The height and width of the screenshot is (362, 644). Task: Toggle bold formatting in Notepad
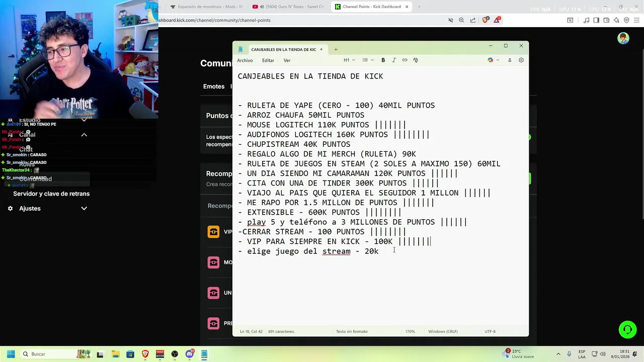tap(383, 60)
